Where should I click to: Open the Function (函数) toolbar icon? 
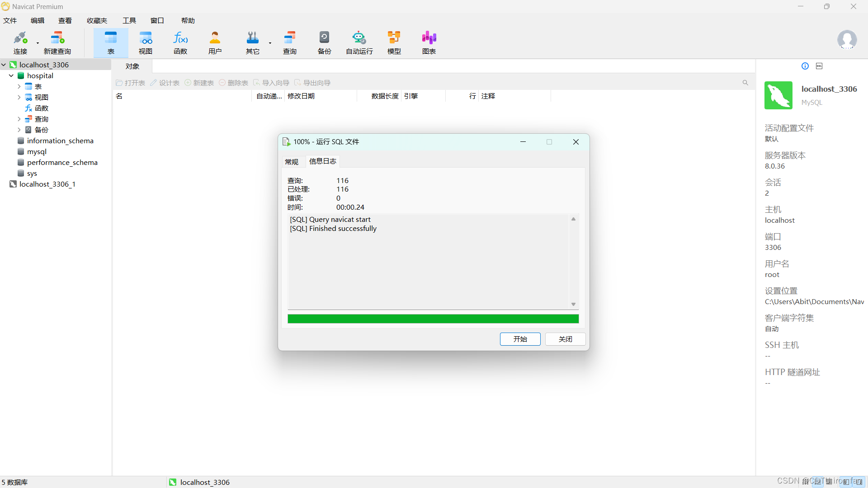click(x=180, y=43)
